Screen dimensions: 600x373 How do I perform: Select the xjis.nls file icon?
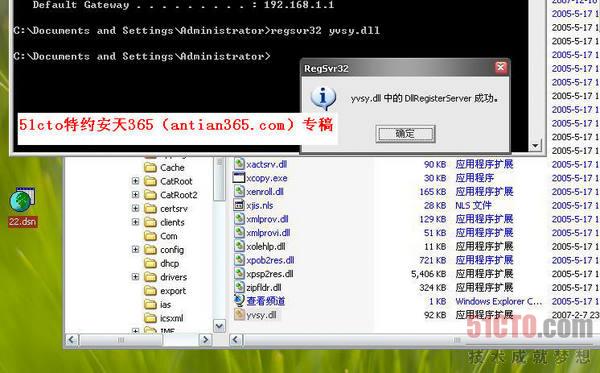point(239,205)
